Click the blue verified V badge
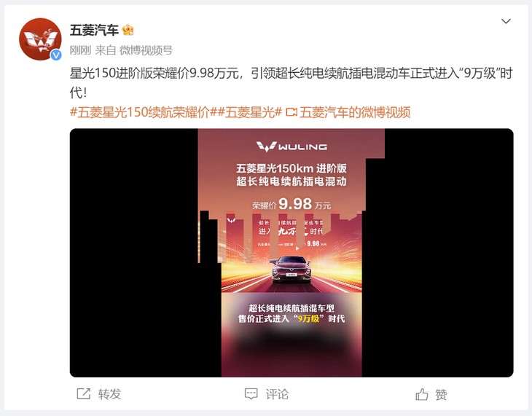The image size is (532, 416). tap(56, 55)
